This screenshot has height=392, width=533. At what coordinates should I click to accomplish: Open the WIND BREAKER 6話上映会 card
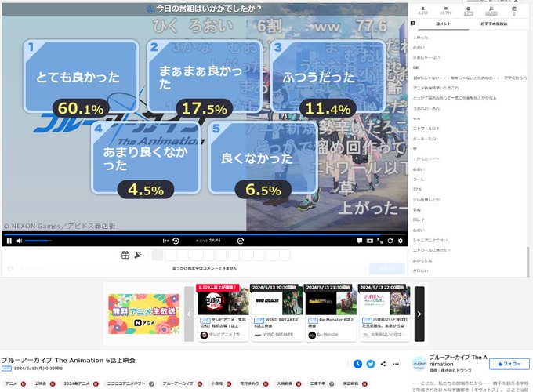point(277,313)
